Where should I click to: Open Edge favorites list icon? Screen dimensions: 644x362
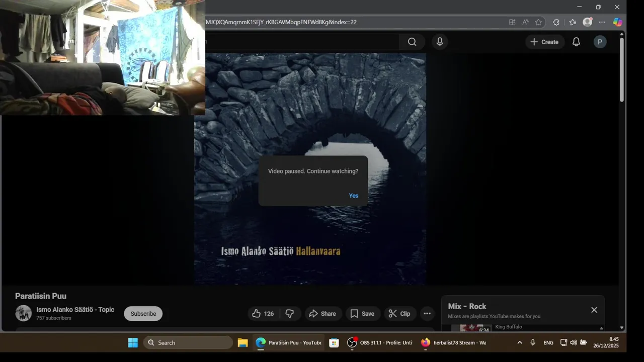[573, 22]
